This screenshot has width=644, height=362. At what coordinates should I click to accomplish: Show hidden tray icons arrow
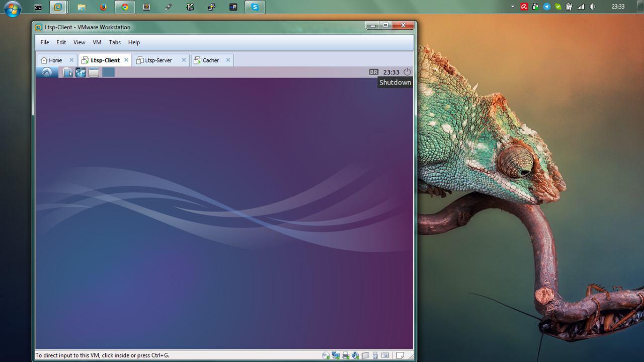pyautogui.click(x=513, y=7)
